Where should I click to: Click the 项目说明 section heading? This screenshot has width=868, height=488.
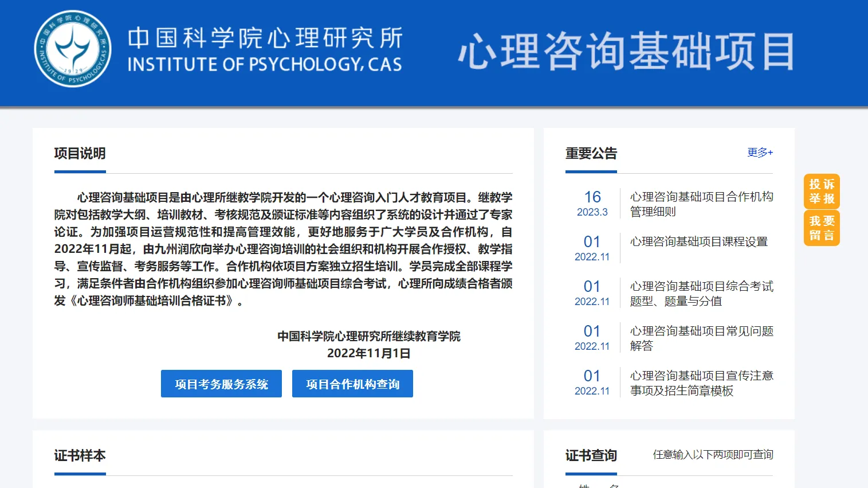pyautogui.click(x=80, y=154)
